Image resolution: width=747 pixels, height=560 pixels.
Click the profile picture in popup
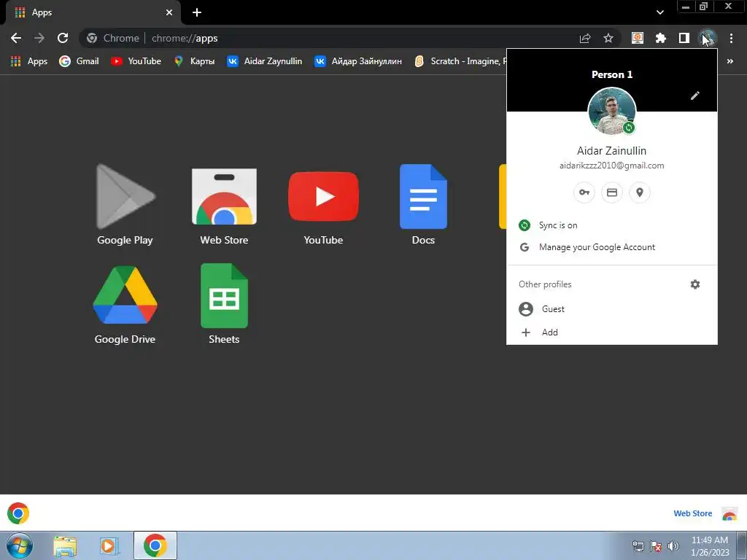(612, 111)
